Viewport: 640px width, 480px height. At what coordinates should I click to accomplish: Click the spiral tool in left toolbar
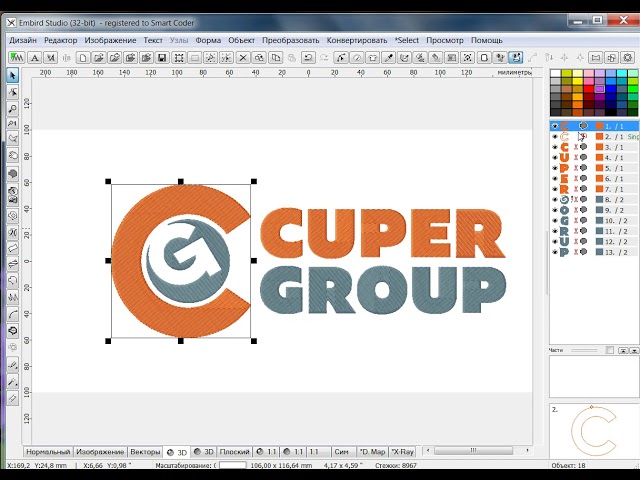click(x=13, y=216)
